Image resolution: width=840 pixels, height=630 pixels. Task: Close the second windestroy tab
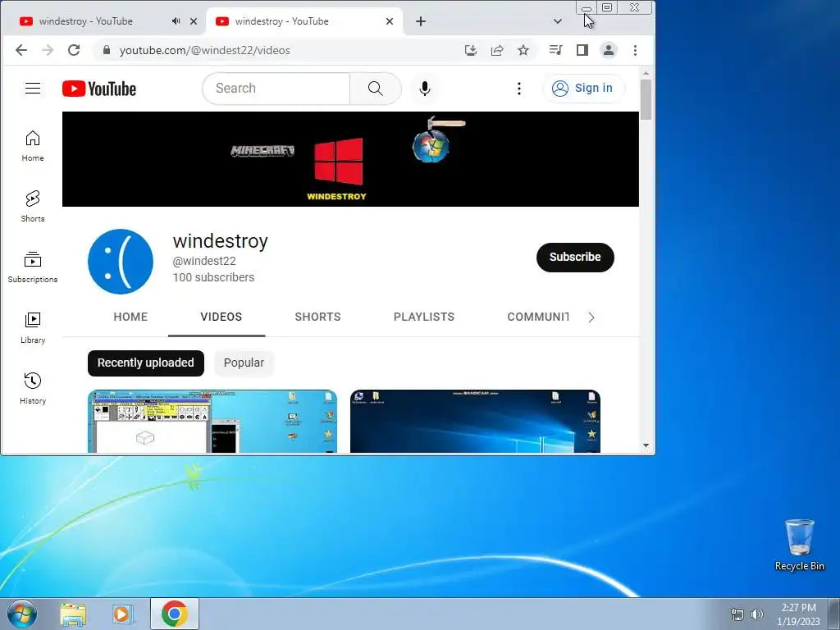[390, 21]
